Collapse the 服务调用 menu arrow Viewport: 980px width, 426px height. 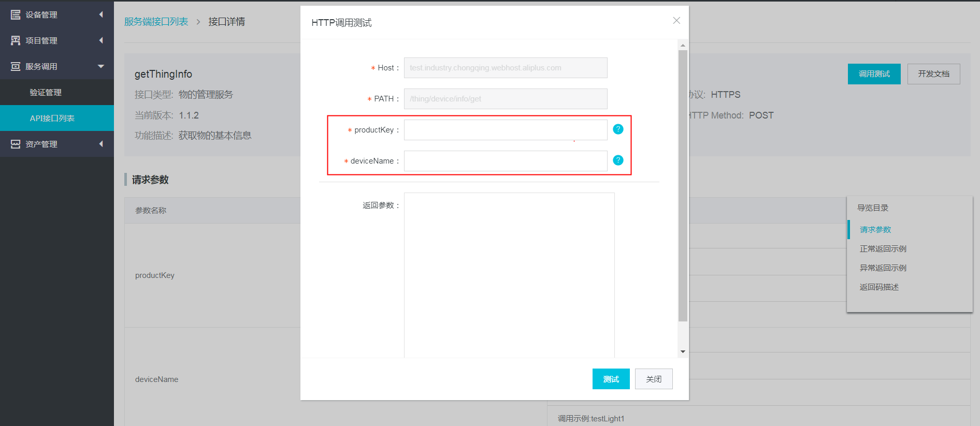click(101, 66)
